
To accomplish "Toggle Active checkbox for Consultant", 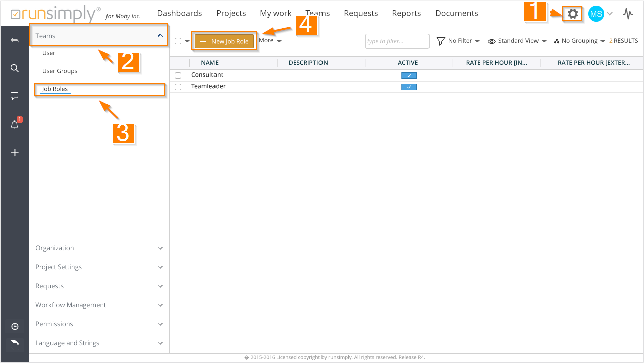I will [x=409, y=76].
